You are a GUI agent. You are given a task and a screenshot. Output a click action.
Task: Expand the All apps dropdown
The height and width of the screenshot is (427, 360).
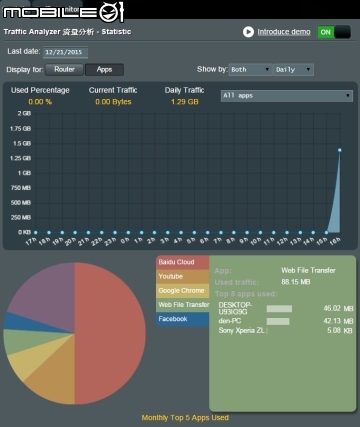coord(287,96)
